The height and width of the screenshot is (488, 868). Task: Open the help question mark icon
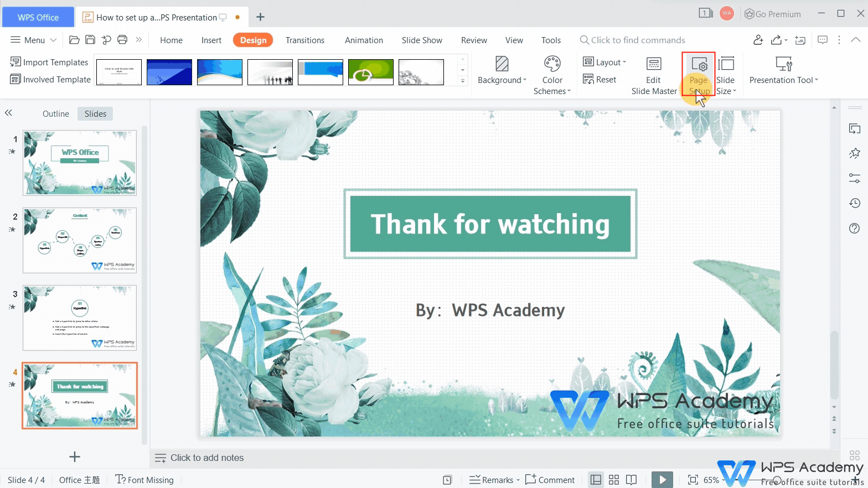(x=855, y=228)
